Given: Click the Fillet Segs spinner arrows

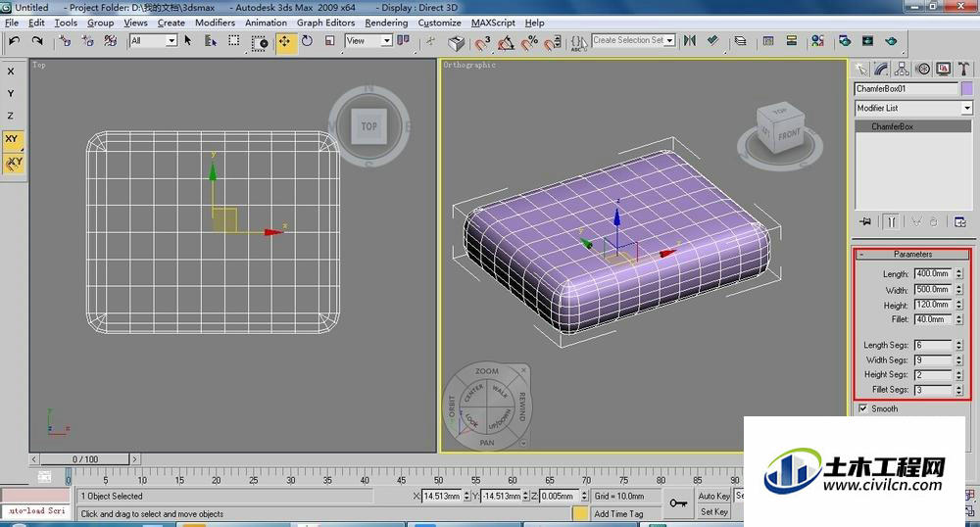Looking at the screenshot, I should [x=959, y=390].
